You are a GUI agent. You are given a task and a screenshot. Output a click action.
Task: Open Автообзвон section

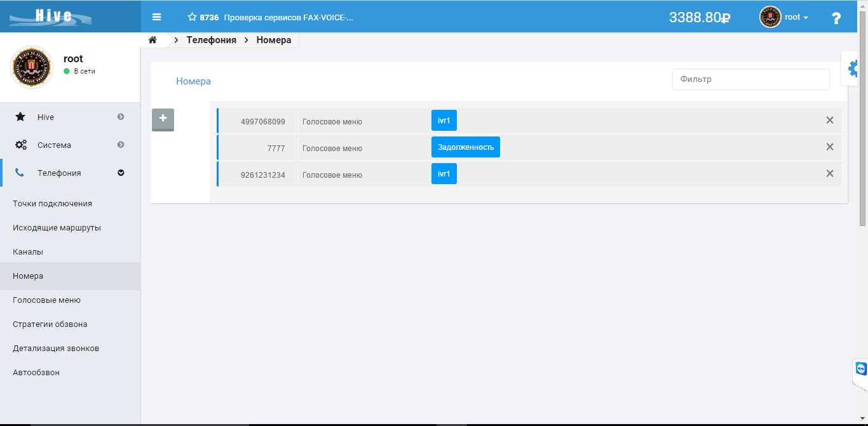pos(36,373)
